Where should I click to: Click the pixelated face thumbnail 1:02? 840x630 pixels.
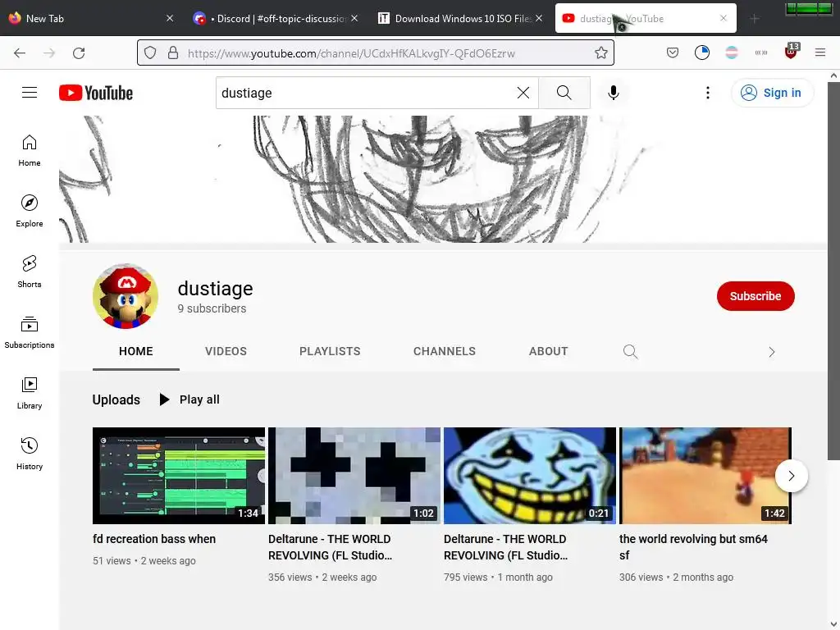click(x=354, y=475)
